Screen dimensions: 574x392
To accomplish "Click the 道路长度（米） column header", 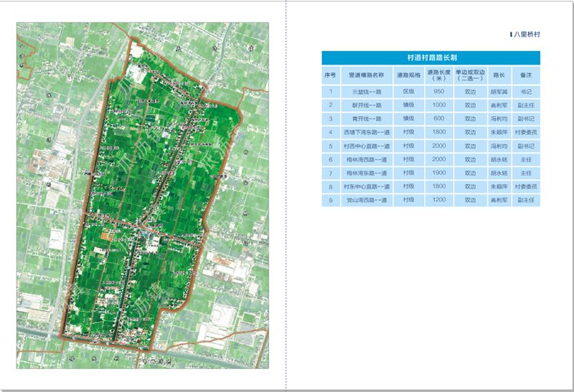I will click(x=439, y=75).
